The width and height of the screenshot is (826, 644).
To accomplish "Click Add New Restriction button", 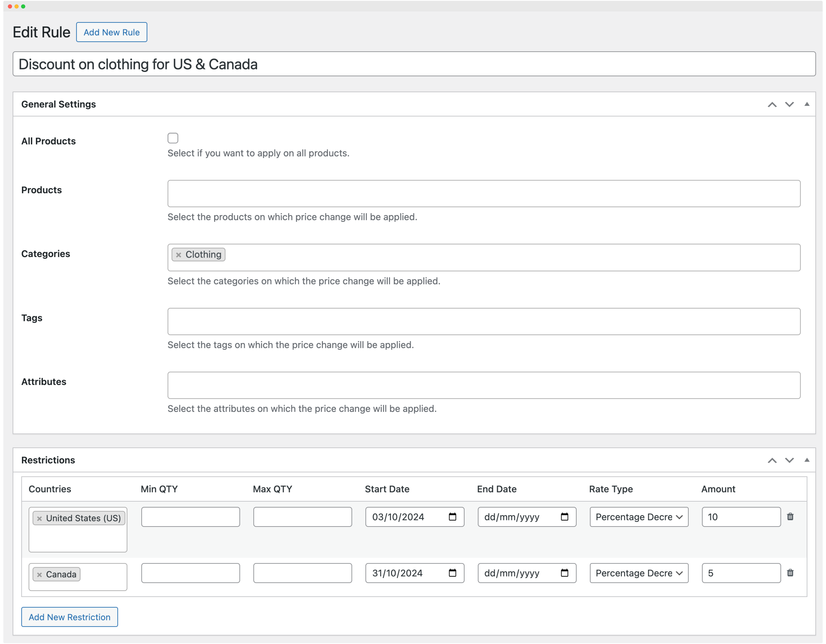I will pos(70,617).
